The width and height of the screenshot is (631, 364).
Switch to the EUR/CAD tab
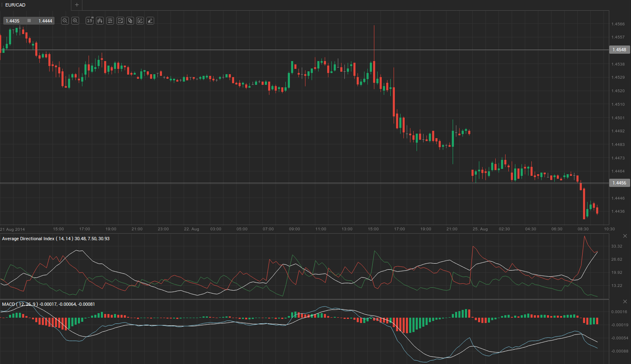click(x=16, y=5)
